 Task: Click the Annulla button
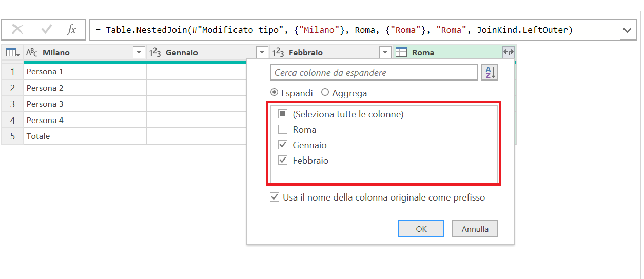[475, 229]
